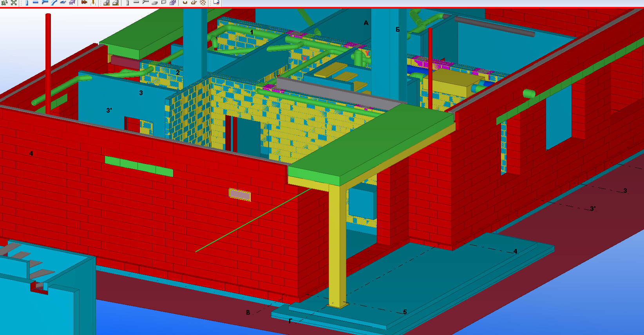Screen dimensions: 644x335
Task: Click the reinforcement mesh tool
Action: (203, 2)
